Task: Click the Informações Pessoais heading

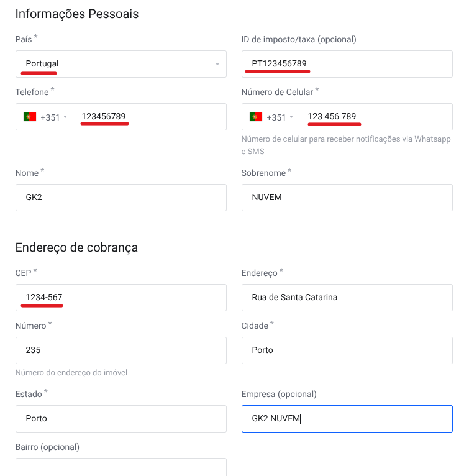Action: [77, 14]
